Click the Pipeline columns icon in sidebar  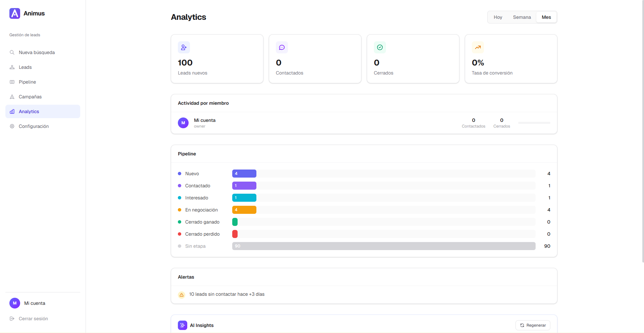12,82
